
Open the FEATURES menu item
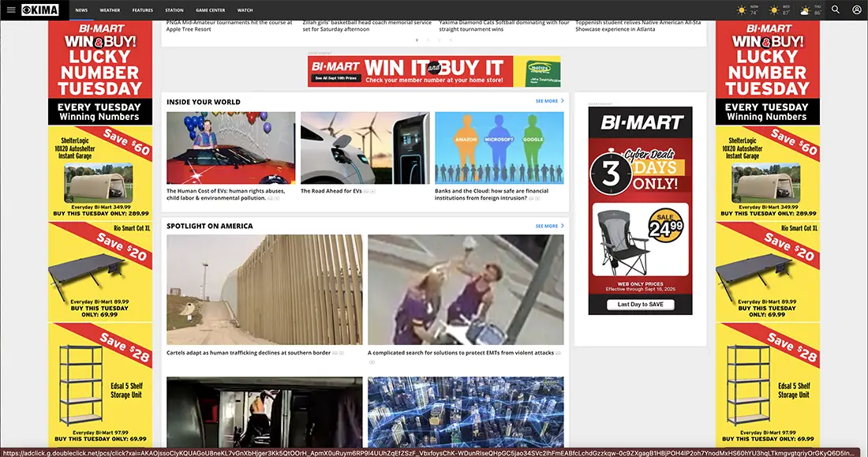pyautogui.click(x=142, y=10)
